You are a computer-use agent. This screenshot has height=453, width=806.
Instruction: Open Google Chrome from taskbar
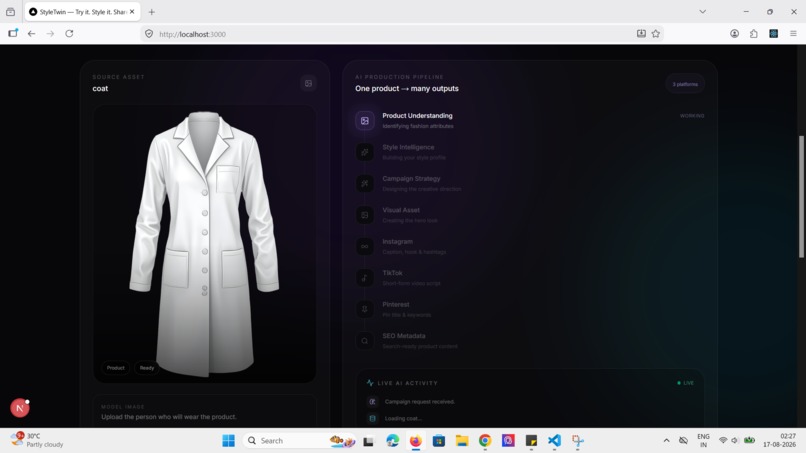coord(485,441)
